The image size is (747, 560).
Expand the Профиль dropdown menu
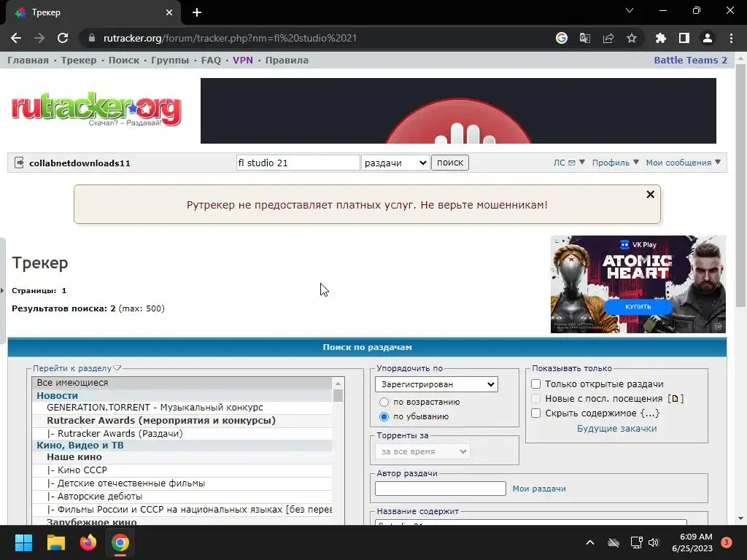tap(615, 163)
